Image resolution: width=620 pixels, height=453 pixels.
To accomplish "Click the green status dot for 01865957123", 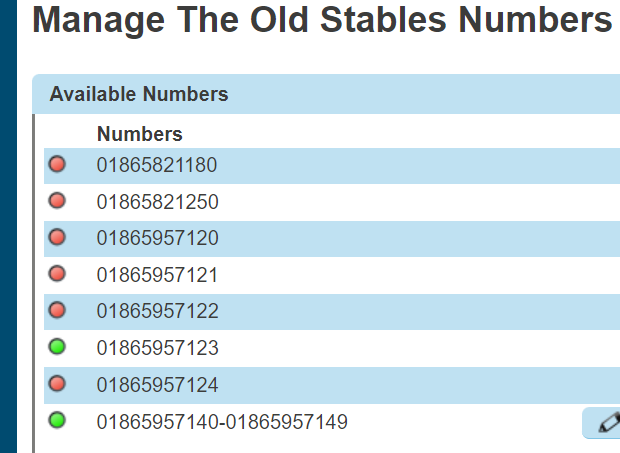I will (57, 347).
